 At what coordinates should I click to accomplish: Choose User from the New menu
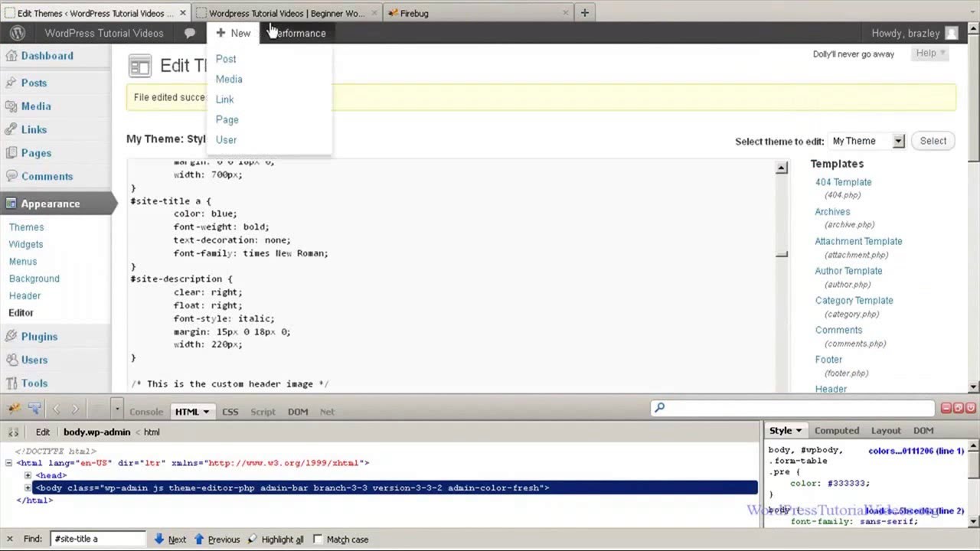(x=226, y=140)
